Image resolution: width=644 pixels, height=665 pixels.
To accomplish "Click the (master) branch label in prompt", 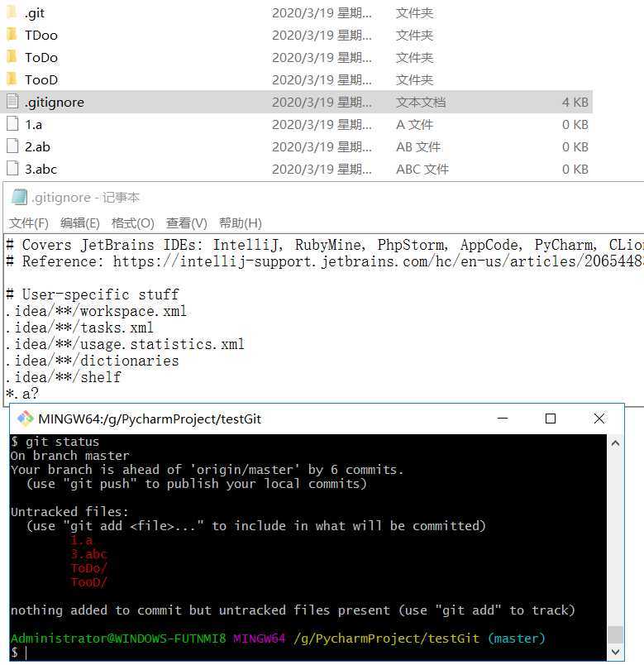I will point(517,638).
